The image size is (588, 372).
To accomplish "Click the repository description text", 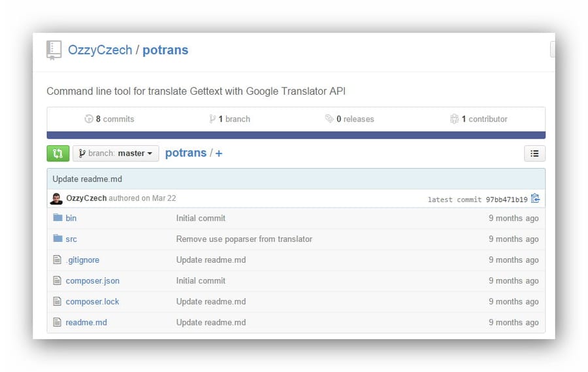I will [196, 92].
